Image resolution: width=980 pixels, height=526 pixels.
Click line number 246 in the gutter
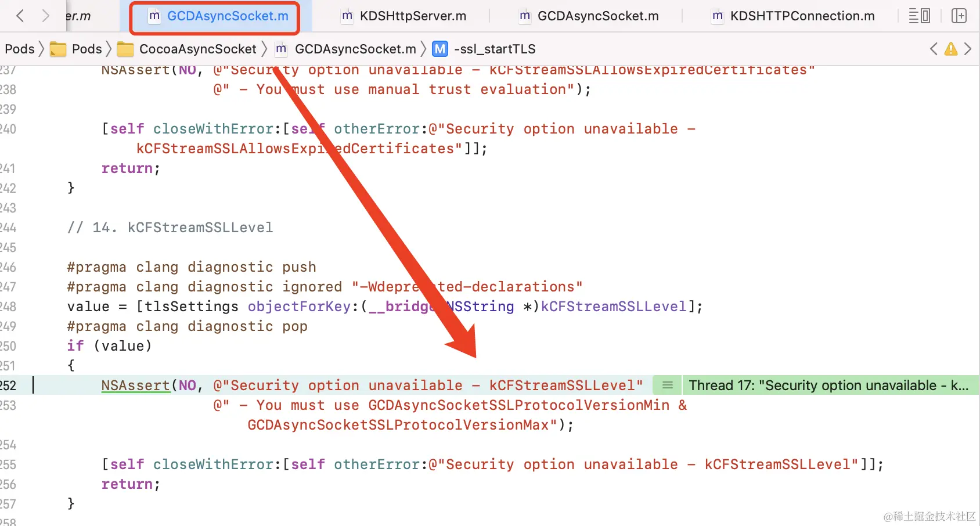(8, 267)
